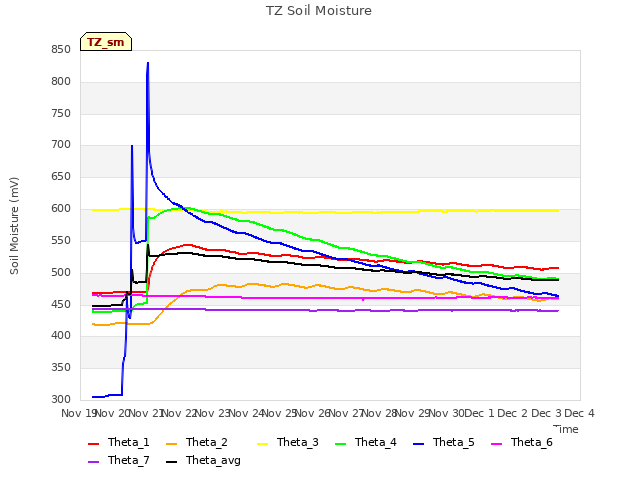Click the chart title TZ Soil Moisture
This screenshot has height=480, width=640.
tap(319, 11)
